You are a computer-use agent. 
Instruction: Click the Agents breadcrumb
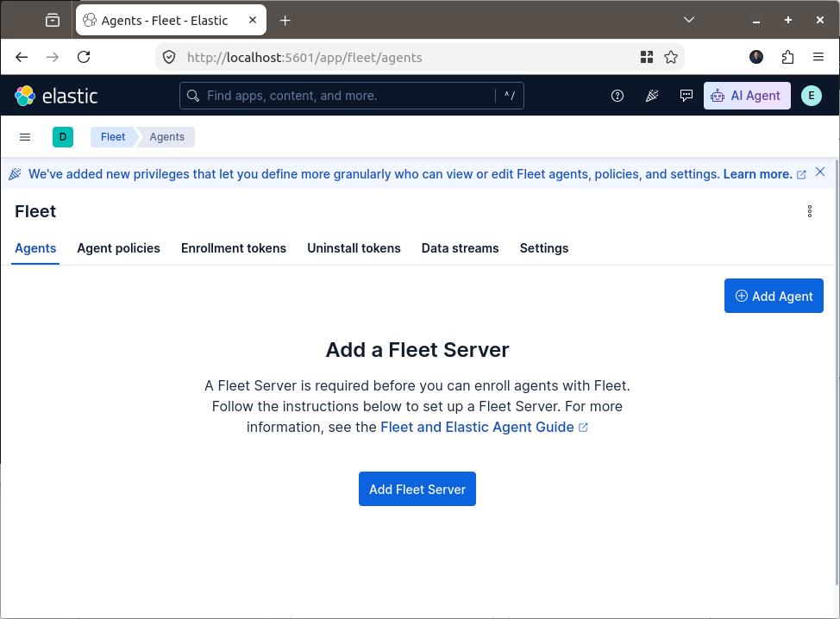(167, 137)
